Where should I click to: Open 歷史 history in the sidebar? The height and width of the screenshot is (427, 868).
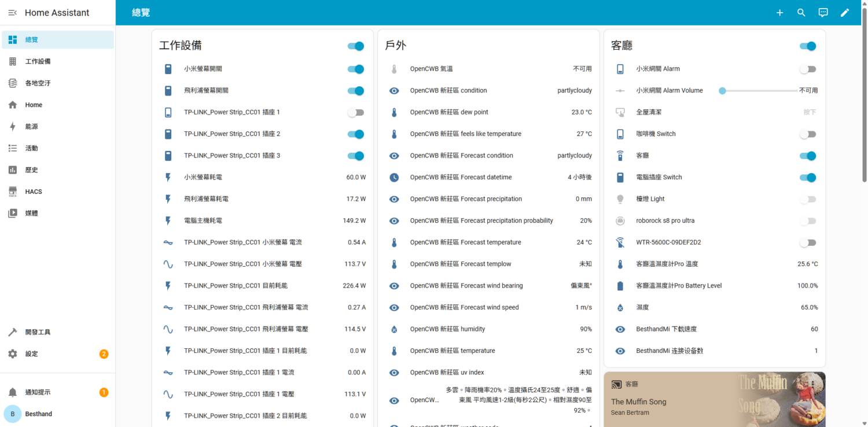point(58,170)
